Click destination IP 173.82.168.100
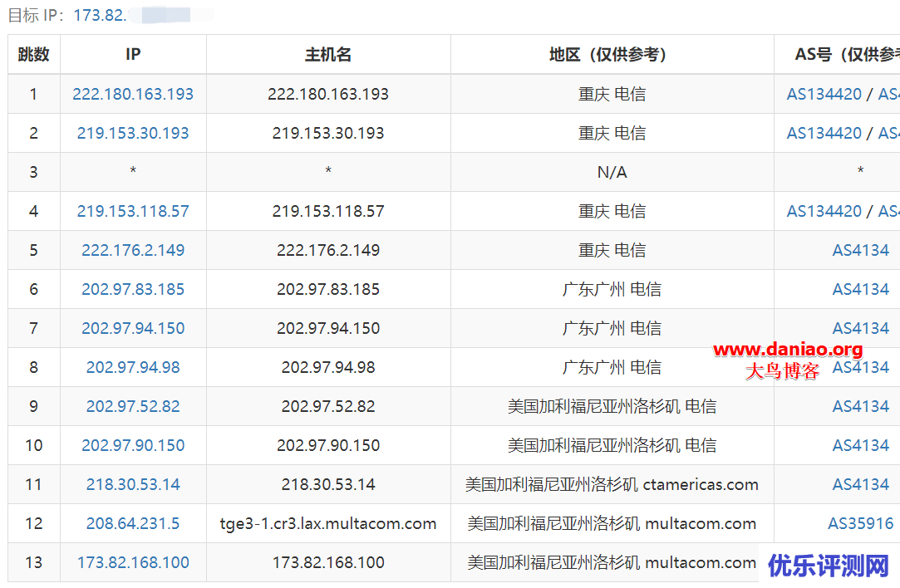The image size is (900, 588). (x=132, y=562)
